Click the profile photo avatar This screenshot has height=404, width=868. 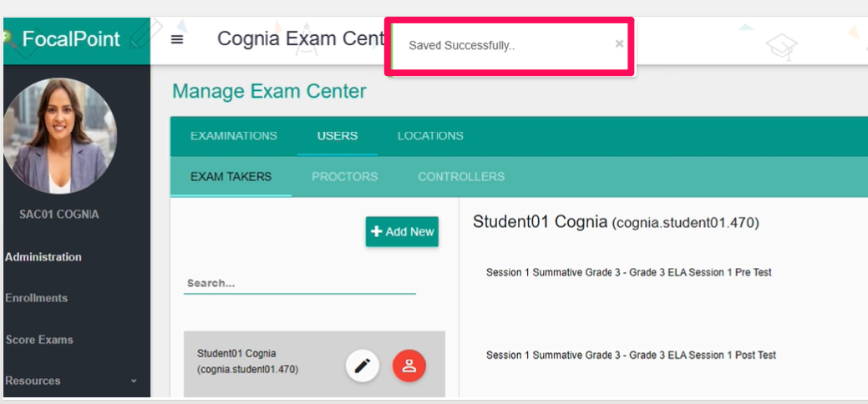pos(60,136)
